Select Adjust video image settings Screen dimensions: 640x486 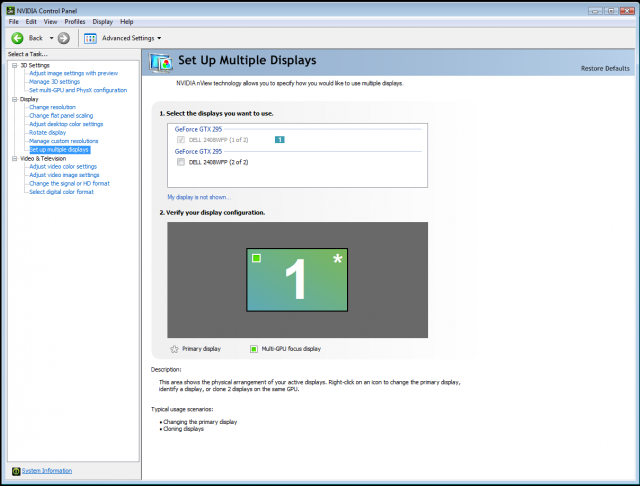coord(64,175)
